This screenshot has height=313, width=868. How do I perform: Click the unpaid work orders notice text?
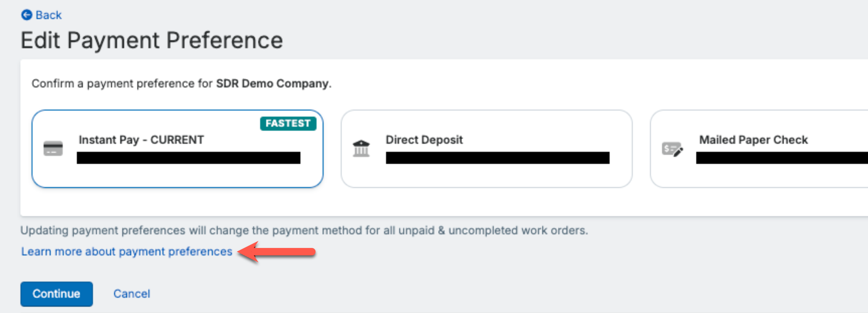point(304,231)
